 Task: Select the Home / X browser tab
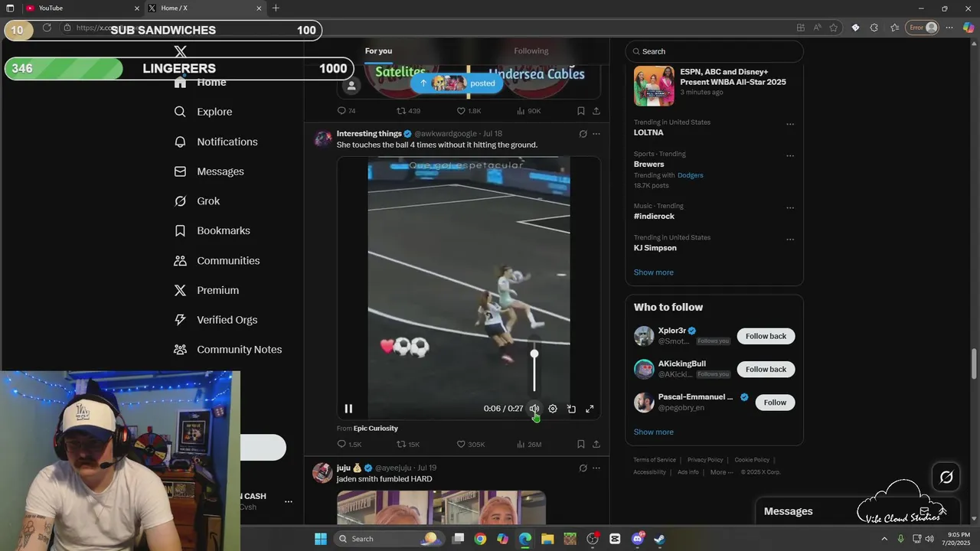click(203, 8)
